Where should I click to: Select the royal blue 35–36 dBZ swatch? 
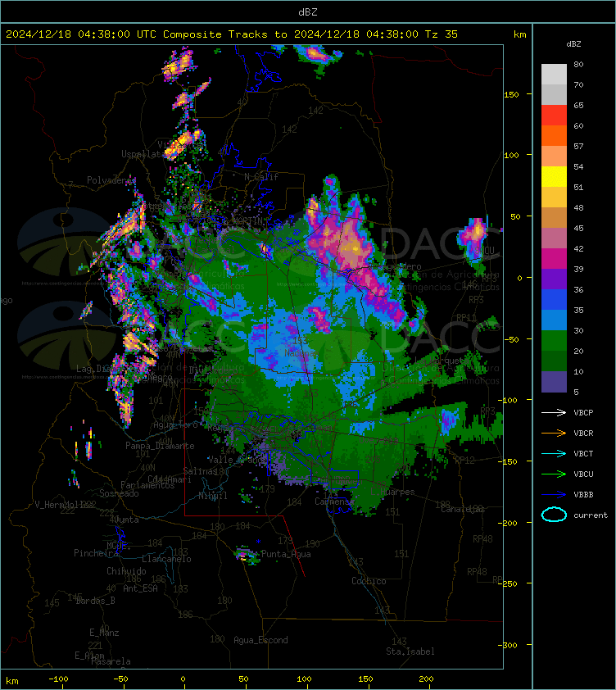click(x=554, y=299)
